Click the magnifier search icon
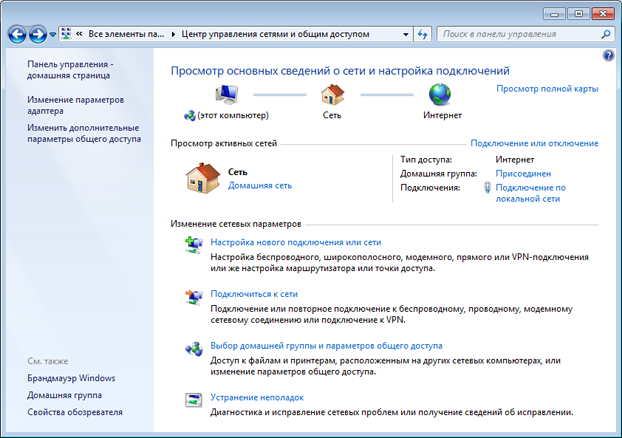Screen dimensions: 622x438 pos(606,34)
